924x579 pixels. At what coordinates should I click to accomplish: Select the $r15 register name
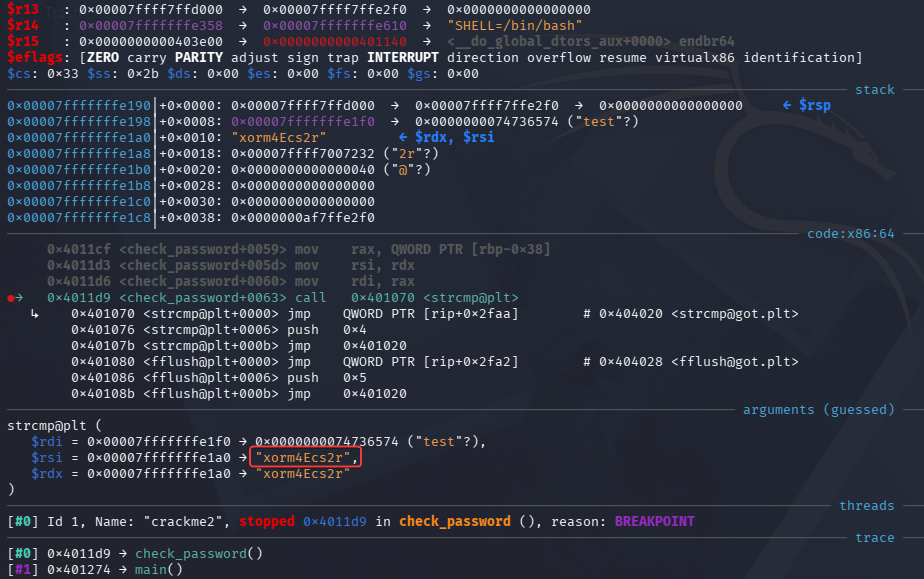23,42
